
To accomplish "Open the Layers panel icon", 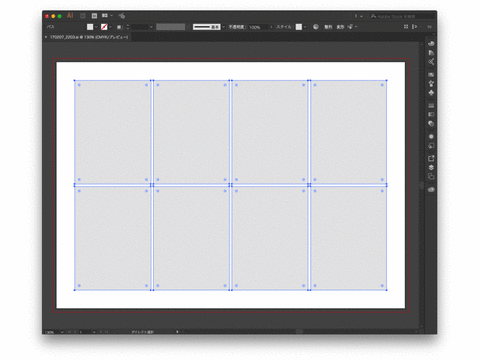I will pyautogui.click(x=431, y=167).
